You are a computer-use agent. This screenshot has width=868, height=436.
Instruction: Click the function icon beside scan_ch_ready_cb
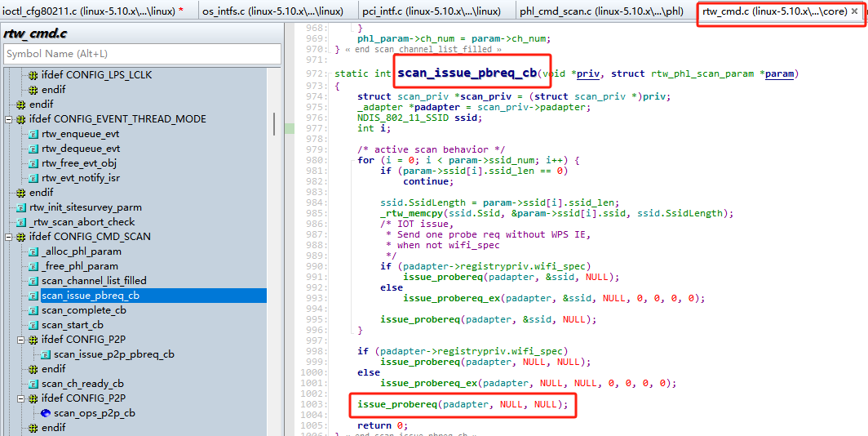pyautogui.click(x=33, y=384)
